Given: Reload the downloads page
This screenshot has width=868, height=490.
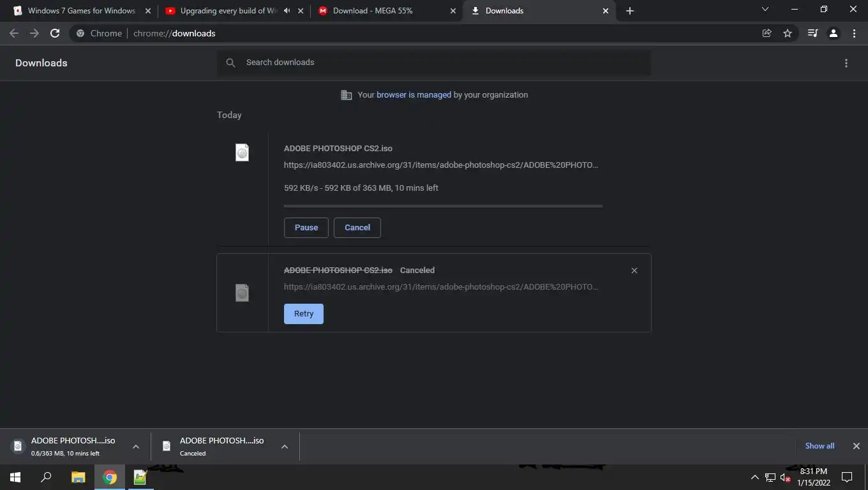Looking at the screenshot, I should pos(55,33).
